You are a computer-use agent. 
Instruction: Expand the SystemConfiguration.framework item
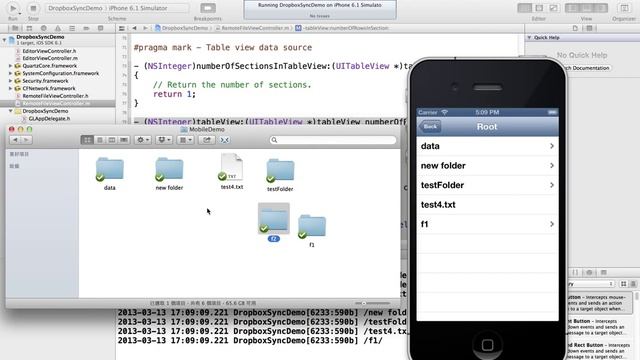11,73
